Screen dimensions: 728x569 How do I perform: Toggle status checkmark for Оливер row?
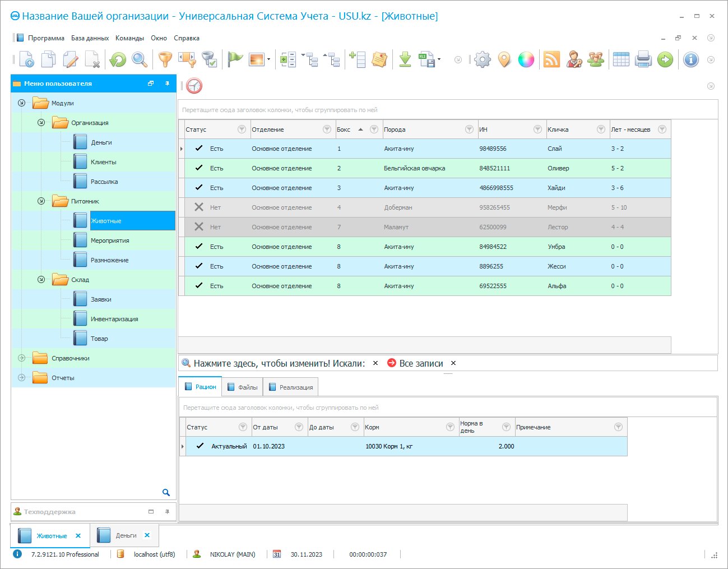[199, 168]
